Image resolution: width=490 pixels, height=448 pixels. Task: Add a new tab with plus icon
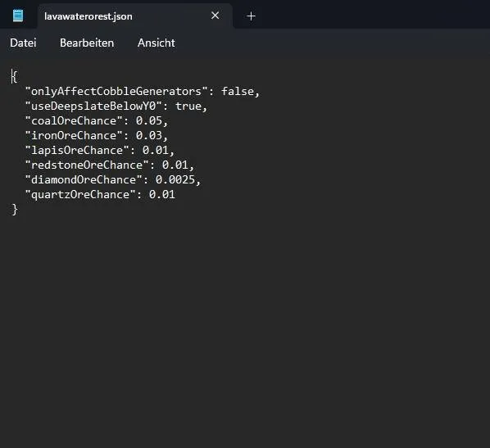[x=251, y=16]
